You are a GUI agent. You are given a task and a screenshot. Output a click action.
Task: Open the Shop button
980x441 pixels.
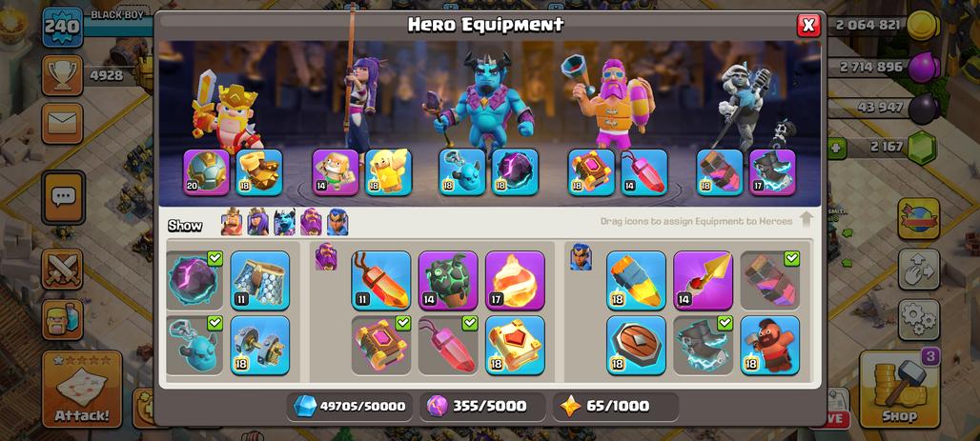click(x=899, y=390)
